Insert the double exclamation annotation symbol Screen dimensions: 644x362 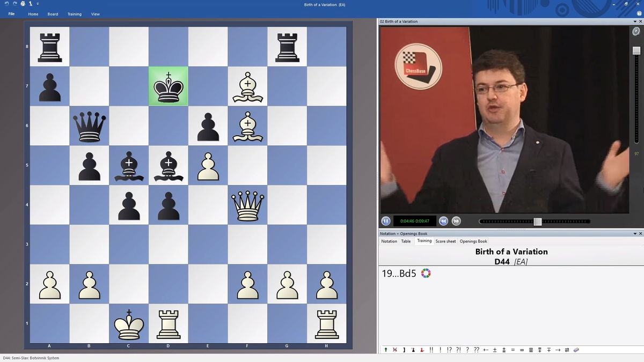coord(431,350)
